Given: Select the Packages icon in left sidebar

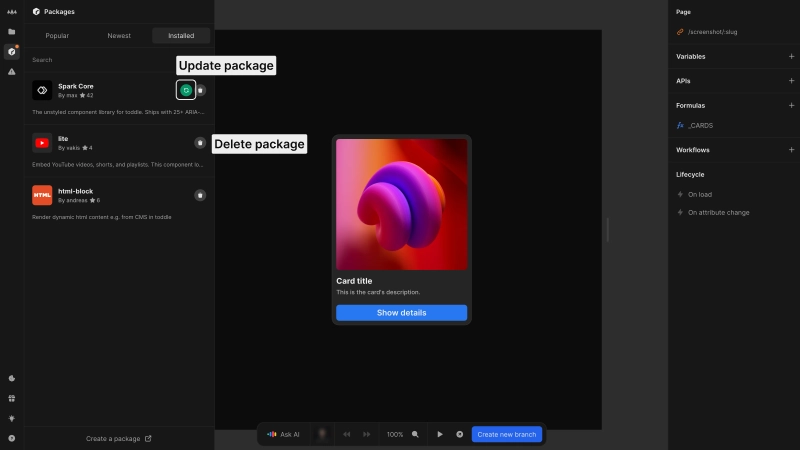Looking at the screenshot, I should pyautogui.click(x=12, y=52).
